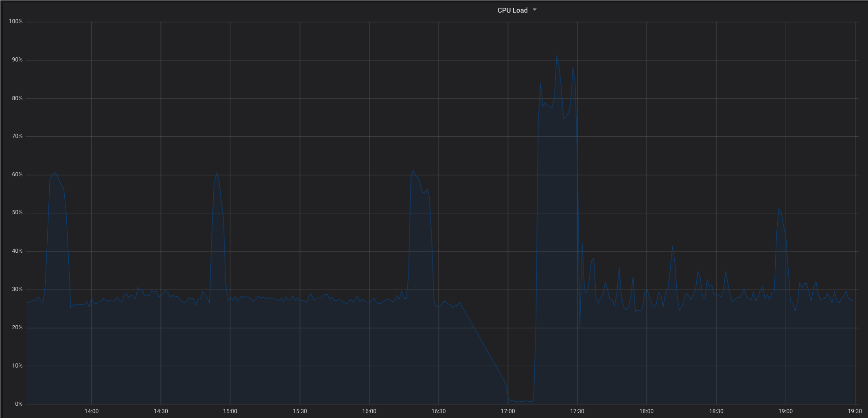Click the 100% y-axis label
This screenshot has width=868, height=418.
pyautogui.click(x=16, y=22)
